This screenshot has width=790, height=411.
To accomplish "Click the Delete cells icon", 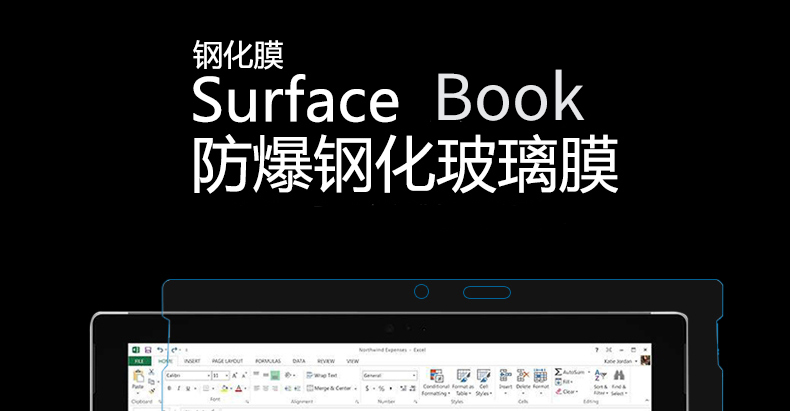I will [524, 377].
